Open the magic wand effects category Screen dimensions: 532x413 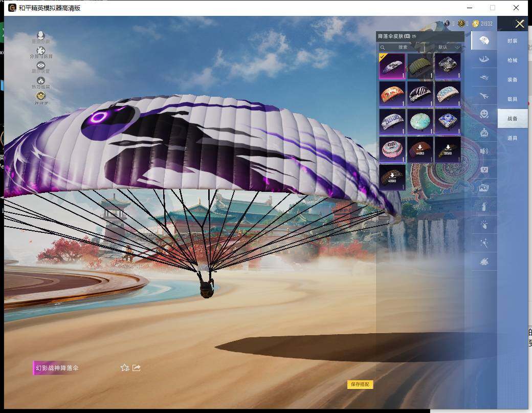(483, 243)
